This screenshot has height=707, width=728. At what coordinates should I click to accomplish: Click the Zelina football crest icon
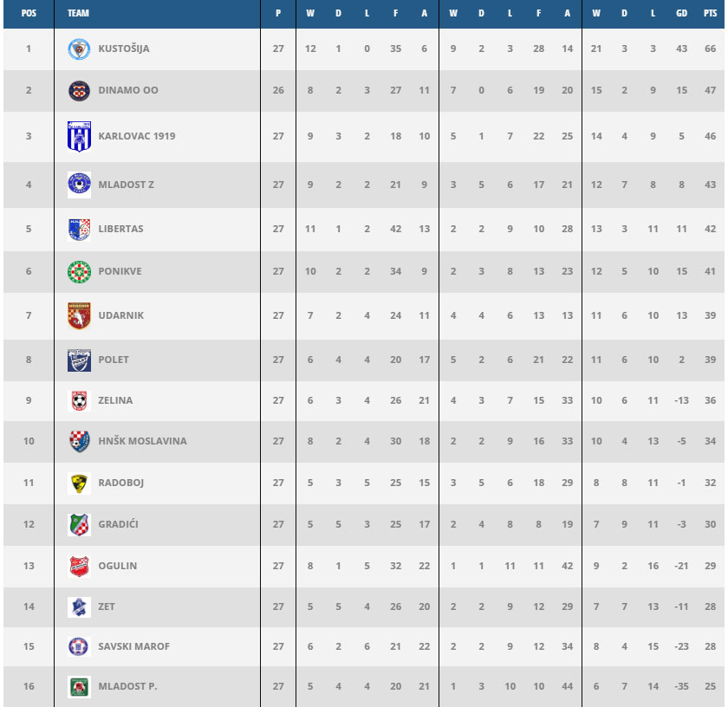pos(79,401)
